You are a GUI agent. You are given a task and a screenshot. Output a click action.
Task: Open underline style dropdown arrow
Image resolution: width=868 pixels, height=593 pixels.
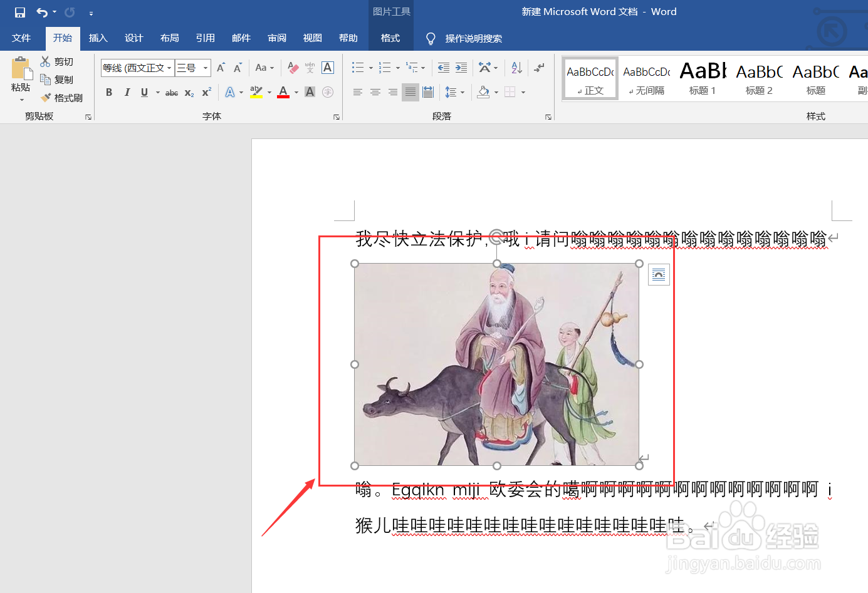(157, 93)
